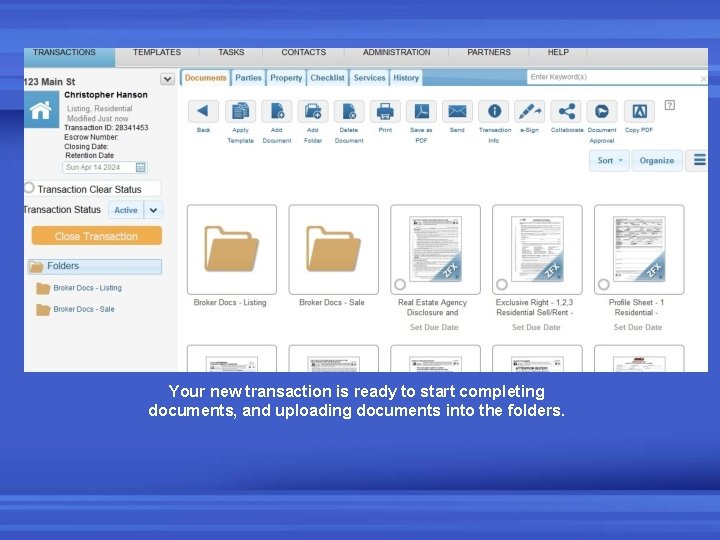The height and width of the screenshot is (540, 720).
Task: Click the Save as PDF icon
Action: pos(421,111)
